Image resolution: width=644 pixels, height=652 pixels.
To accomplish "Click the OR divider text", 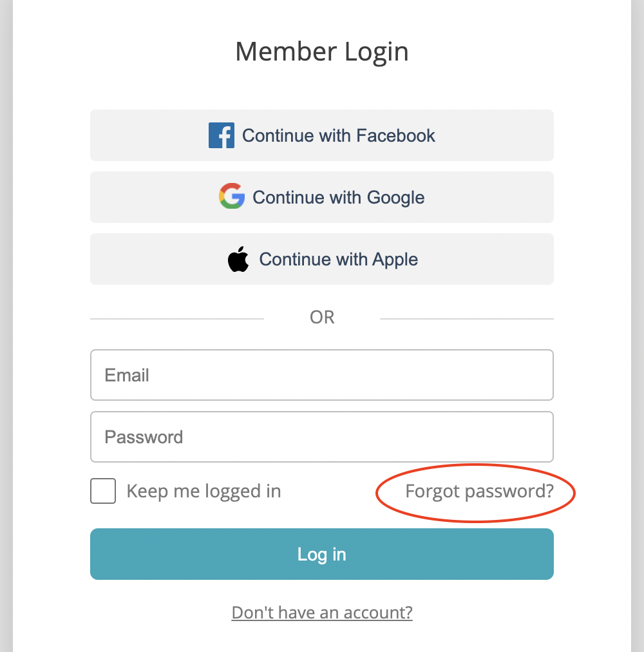I will (x=322, y=318).
